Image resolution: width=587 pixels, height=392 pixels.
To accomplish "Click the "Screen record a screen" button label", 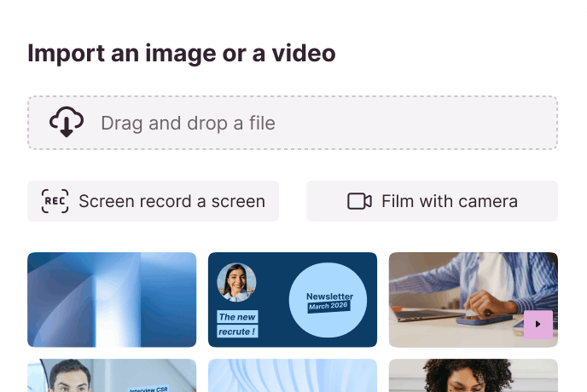I will [x=171, y=201].
